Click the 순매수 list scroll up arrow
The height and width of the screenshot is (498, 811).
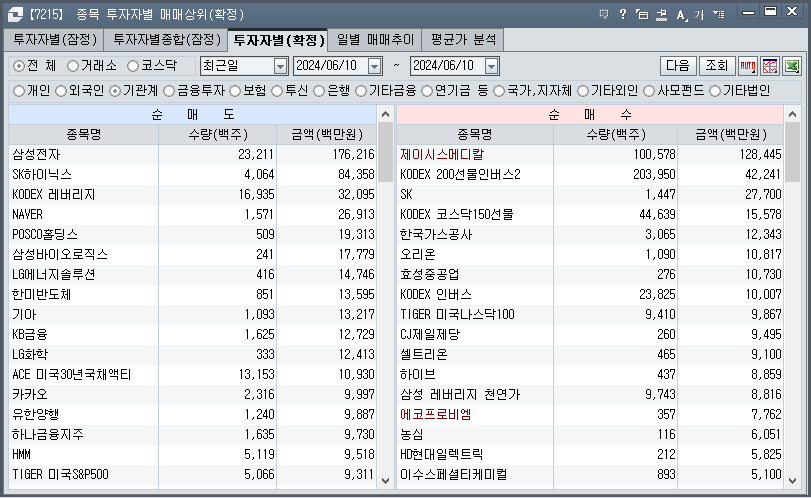click(792, 114)
